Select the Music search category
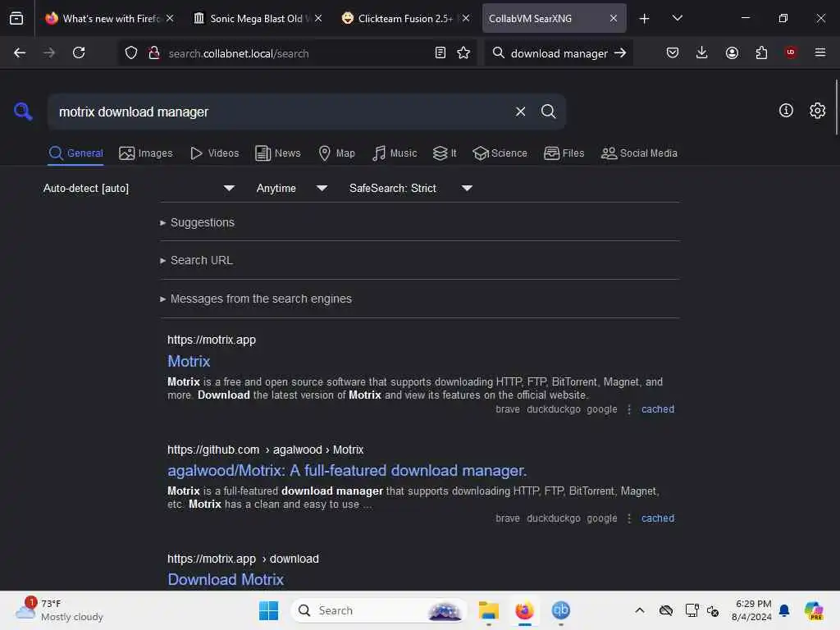Screen dimensions: 840x630 click(x=395, y=153)
